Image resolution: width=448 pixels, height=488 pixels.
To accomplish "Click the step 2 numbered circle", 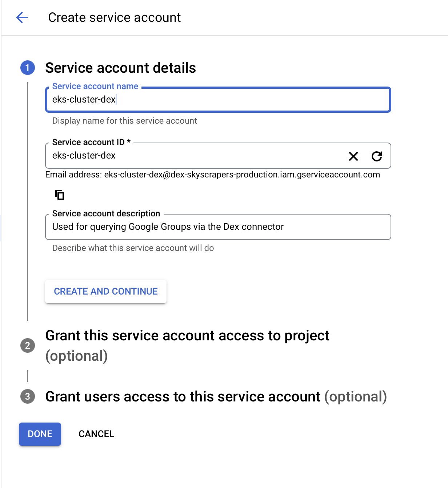I will pyautogui.click(x=27, y=346).
